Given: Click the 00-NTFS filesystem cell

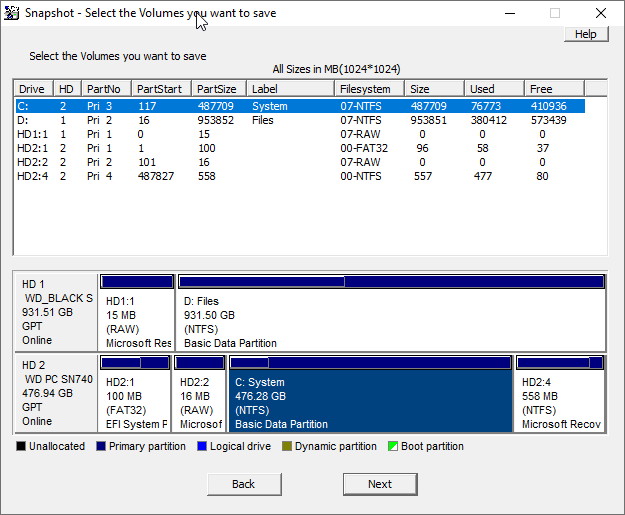Looking at the screenshot, I should [x=361, y=176].
